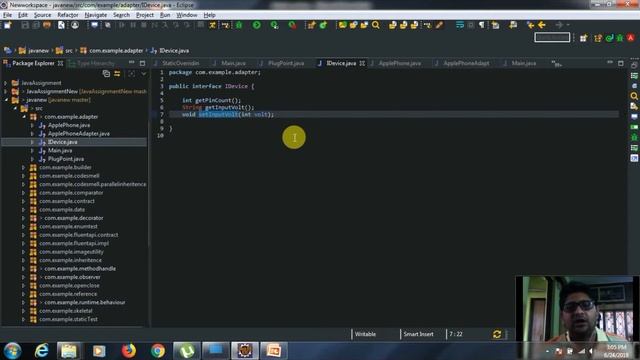The width and height of the screenshot is (640, 360).
Task: Click the Windows Start button
Action: click(12, 351)
